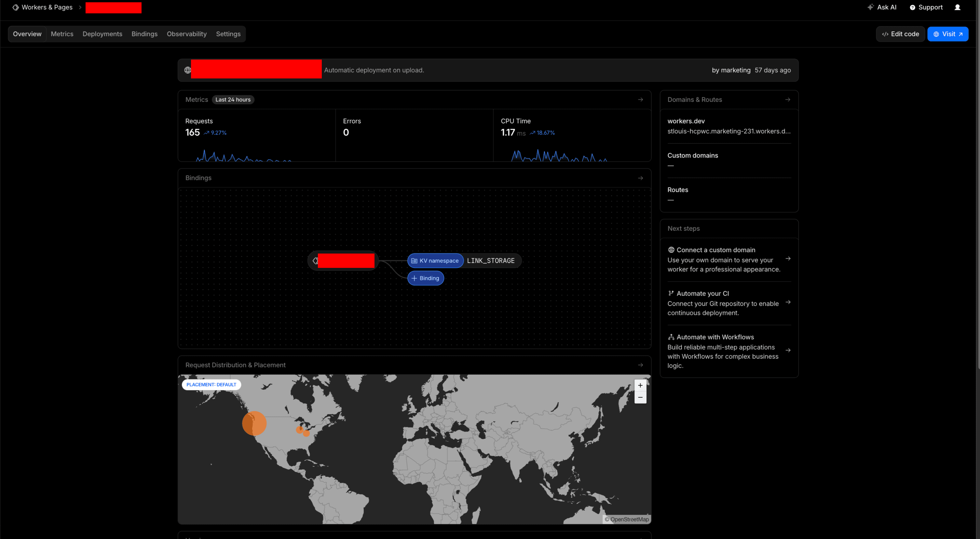Image resolution: width=980 pixels, height=539 pixels.
Task: Click the Support question mark icon
Action: 912,7
